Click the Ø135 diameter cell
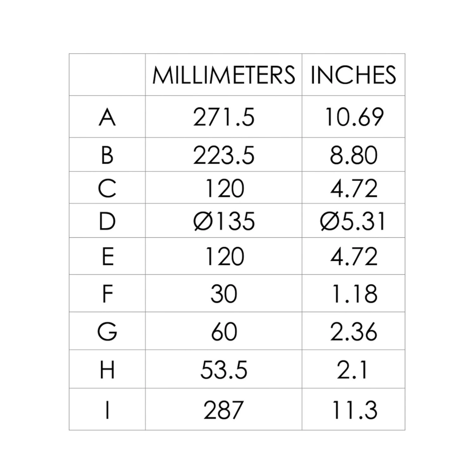476x476 pixels. pos(224,221)
